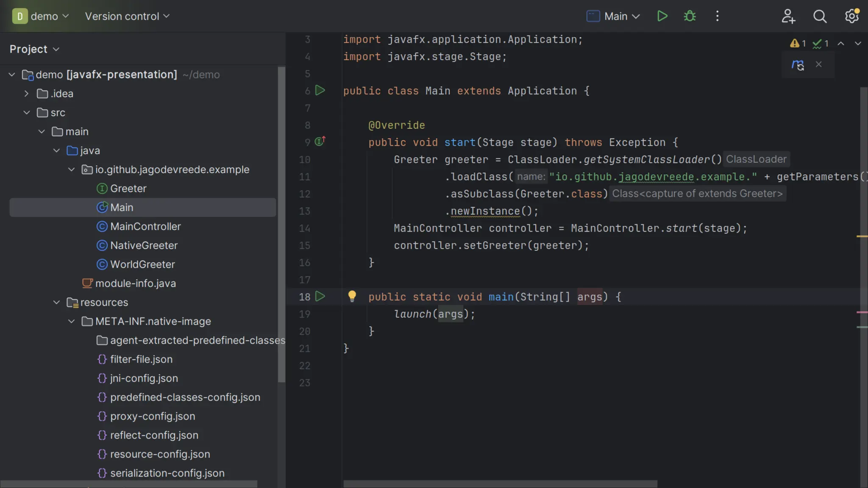Open Search Everywhere magnifier icon
The image size is (868, 488).
tap(820, 16)
